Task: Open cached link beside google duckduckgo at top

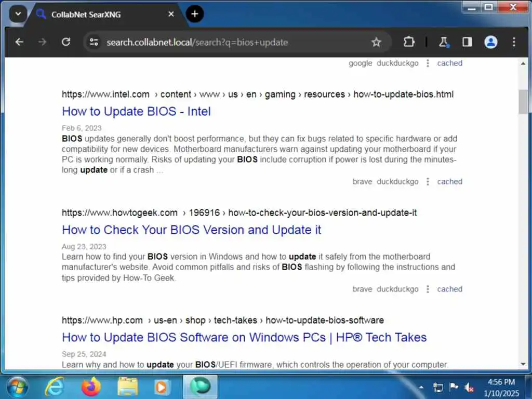Action: 449,63
